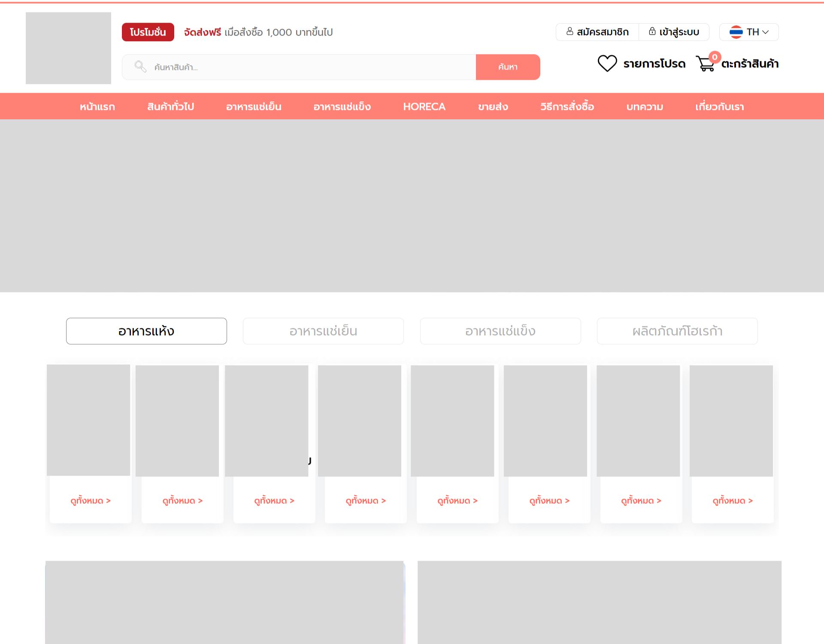This screenshot has width=824, height=644.
Task: Select the ผลิตภัณฑ์โฮเรก้า category tab
Action: pos(677,331)
